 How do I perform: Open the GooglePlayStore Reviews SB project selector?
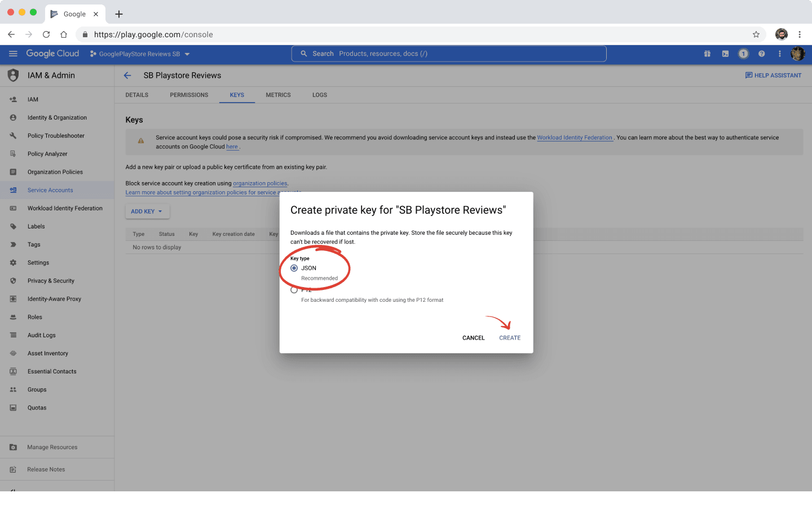[x=140, y=54]
